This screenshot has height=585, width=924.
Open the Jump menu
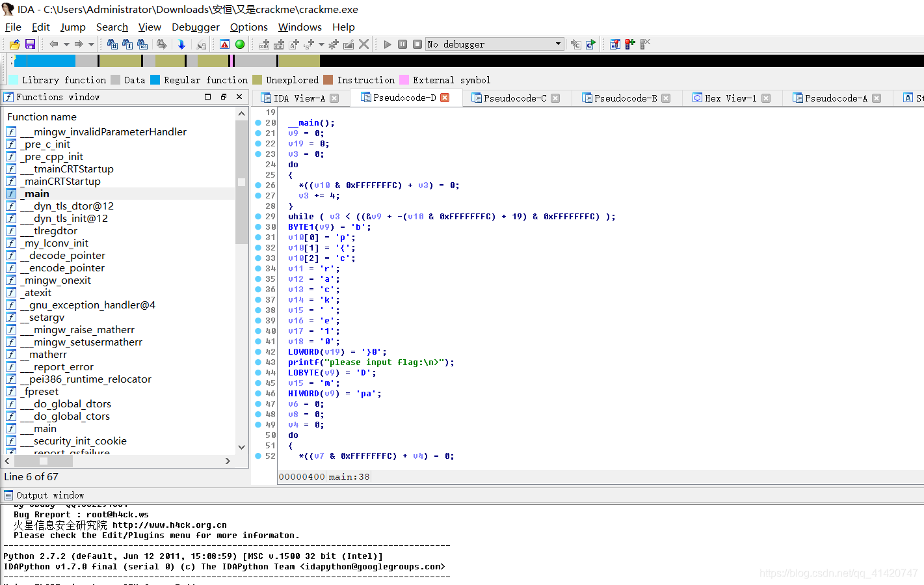73,27
